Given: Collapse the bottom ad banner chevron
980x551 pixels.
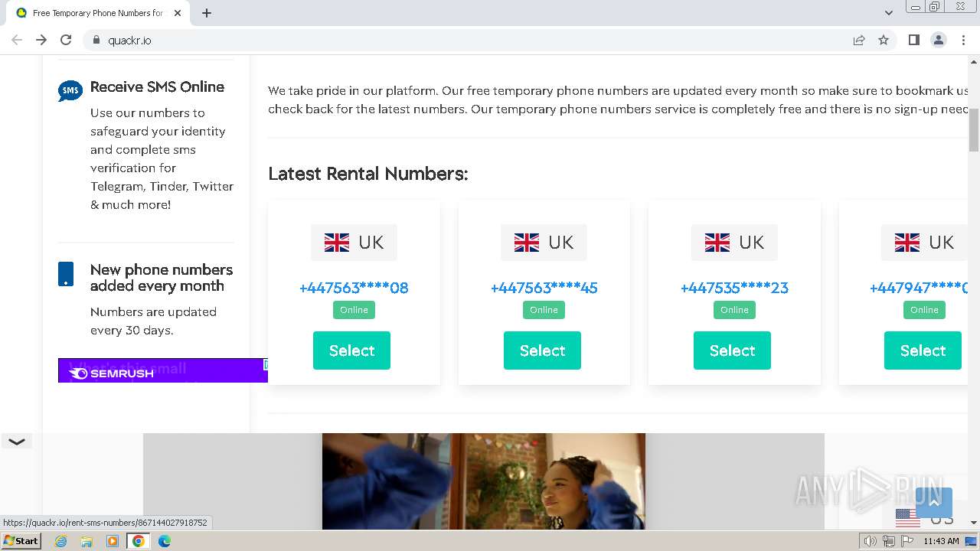Looking at the screenshot, I should [17, 442].
